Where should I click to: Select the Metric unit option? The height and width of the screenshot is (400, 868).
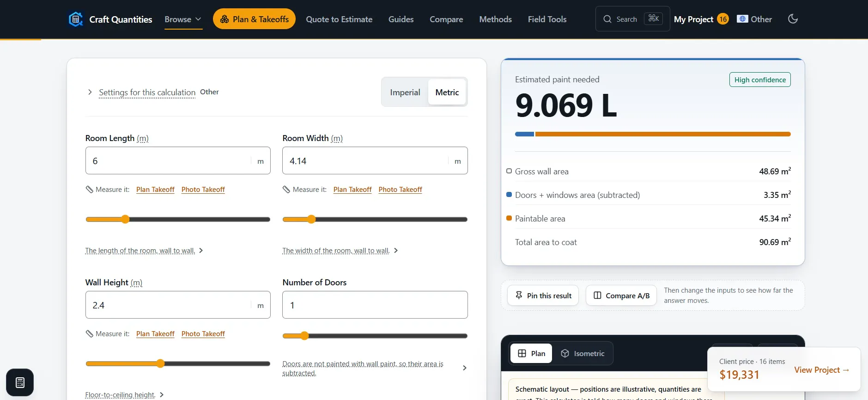[447, 92]
